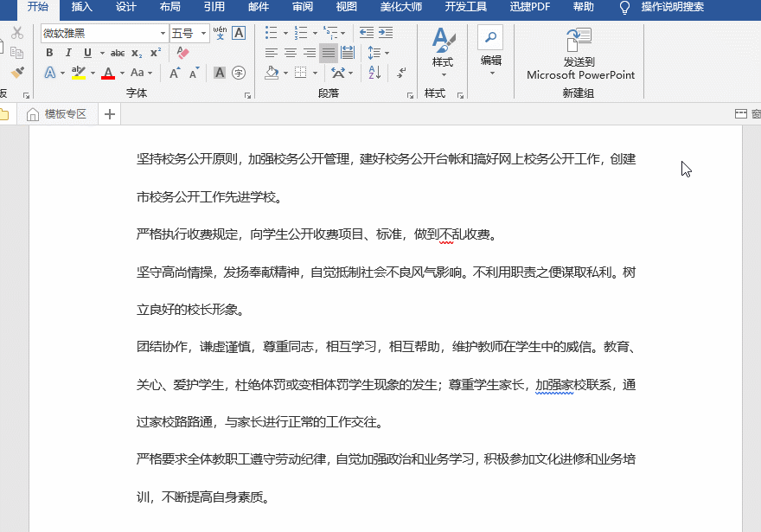Clear all formatting with the eraser icon
This screenshot has width=761, height=532.
[182, 52]
